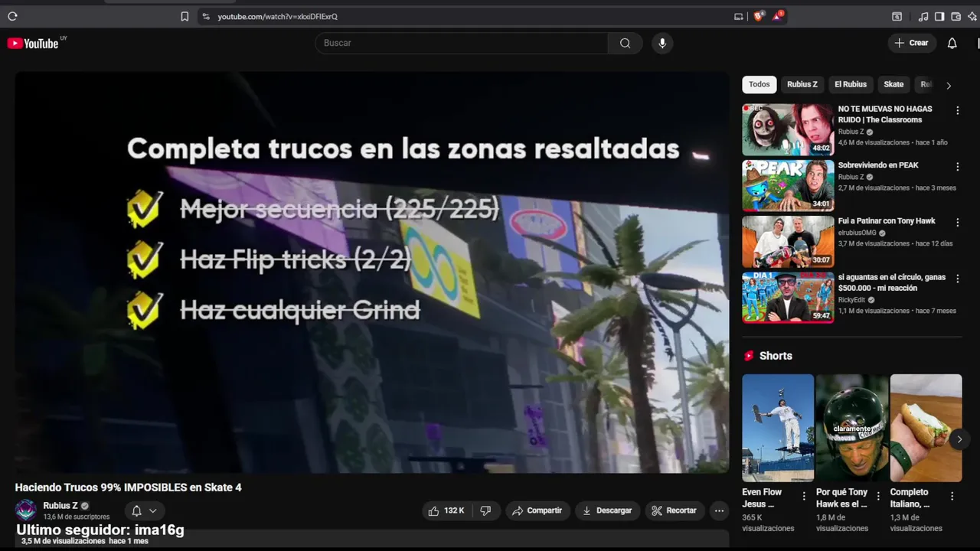Open options for Por qué Tony Hawk short
Image resolution: width=980 pixels, height=551 pixels.
click(878, 496)
